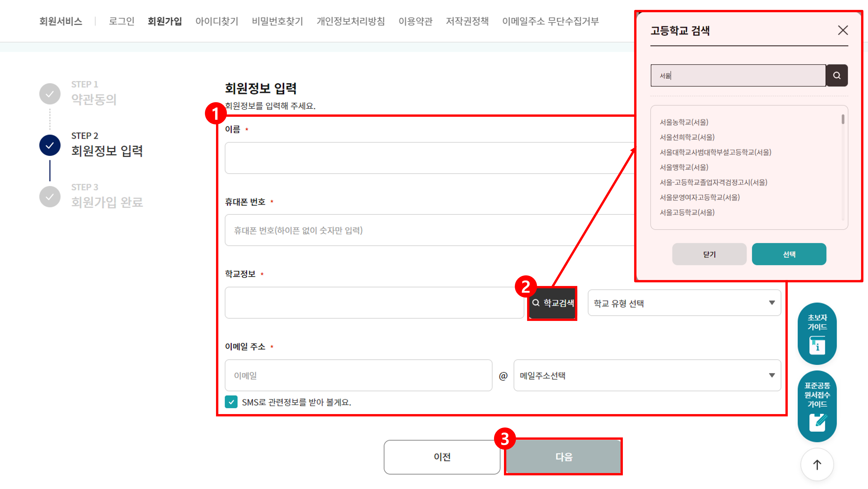Click the 학교검색 button
The height and width of the screenshot is (489, 868).
point(553,303)
